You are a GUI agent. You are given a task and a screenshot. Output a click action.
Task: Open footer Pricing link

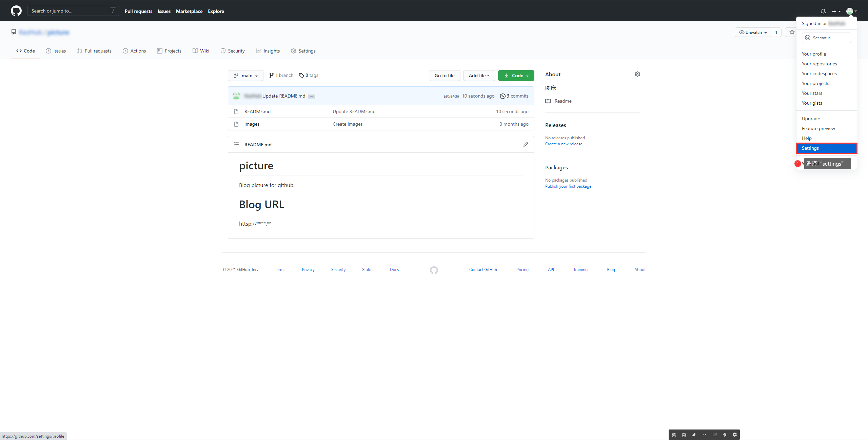pos(522,270)
